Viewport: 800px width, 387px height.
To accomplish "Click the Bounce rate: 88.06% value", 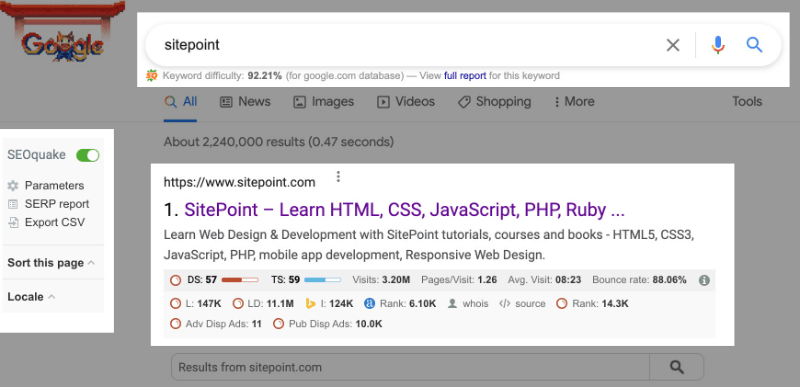I will 639,280.
